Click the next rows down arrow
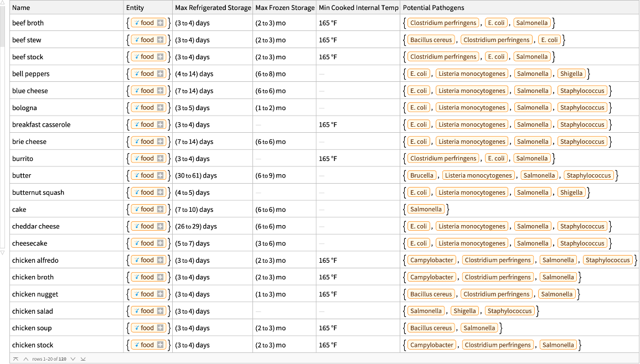 point(73,358)
